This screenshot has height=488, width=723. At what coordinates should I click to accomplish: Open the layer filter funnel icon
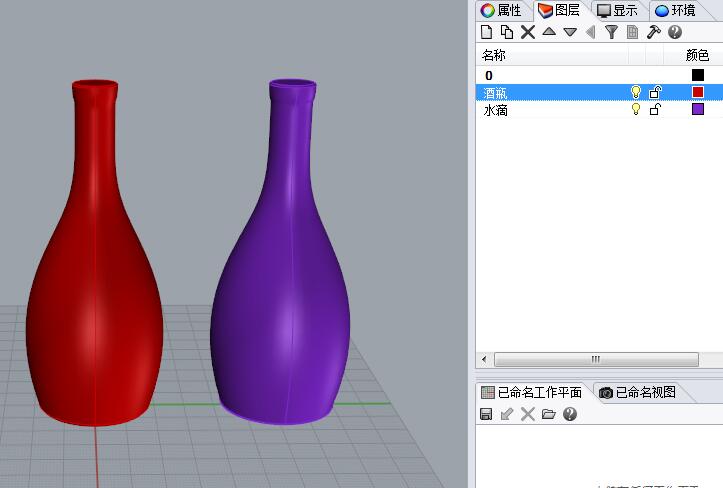pyautogui.click(x=611, y=32)
